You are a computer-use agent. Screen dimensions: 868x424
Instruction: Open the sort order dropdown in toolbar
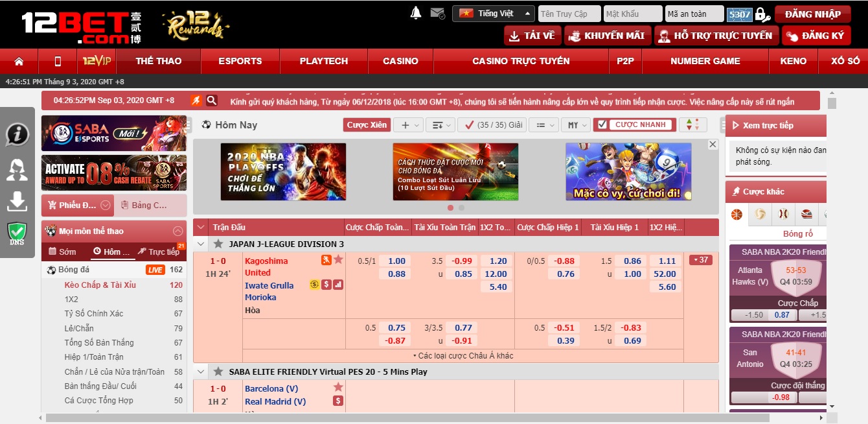coord(440,125)
